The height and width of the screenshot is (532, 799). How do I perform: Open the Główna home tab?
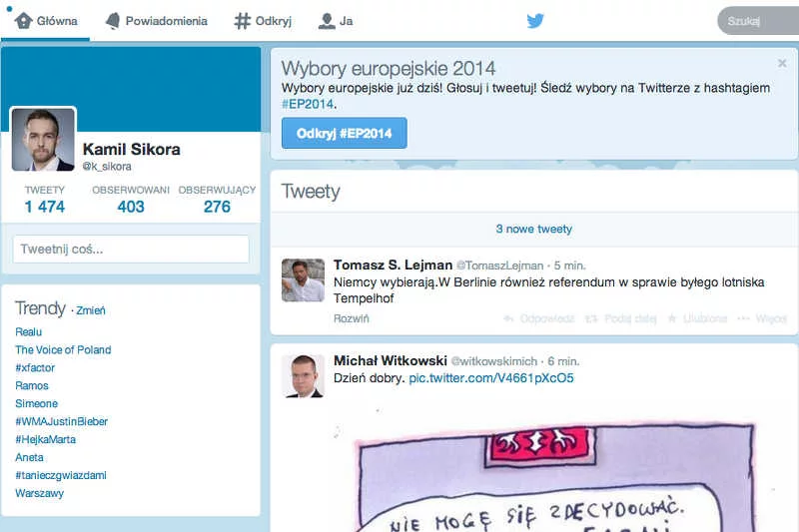pyautogui.click(x=46, y=21)
